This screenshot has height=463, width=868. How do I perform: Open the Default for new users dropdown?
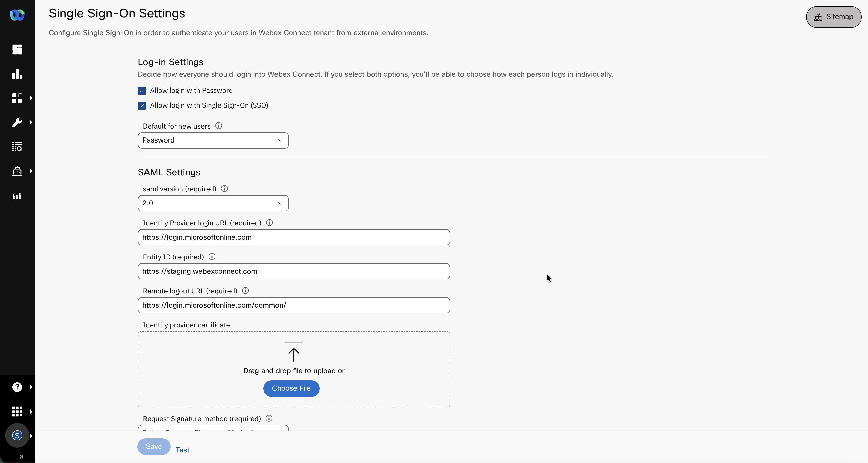pos(213,140)
